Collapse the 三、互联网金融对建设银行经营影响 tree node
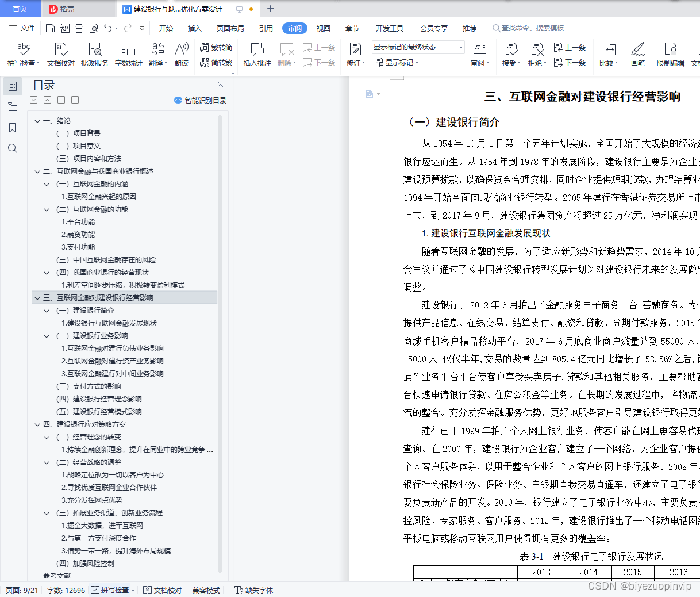The width and height of the screenshot is (700, 597). point(37,297)
